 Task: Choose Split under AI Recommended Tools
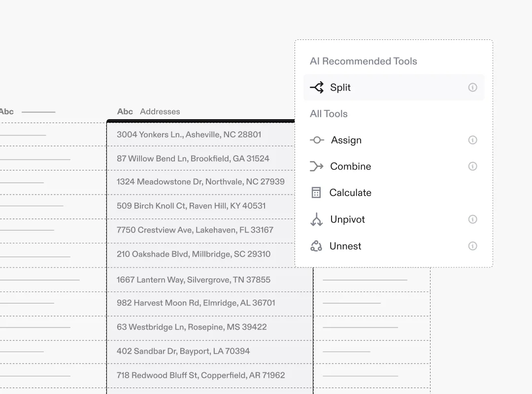tap(340, 87)
